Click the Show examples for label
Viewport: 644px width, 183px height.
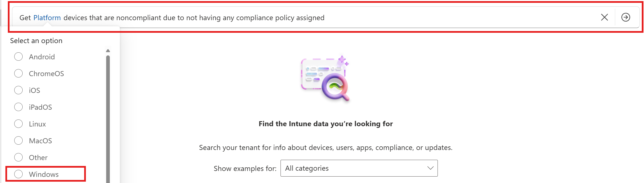pos(245,168)
